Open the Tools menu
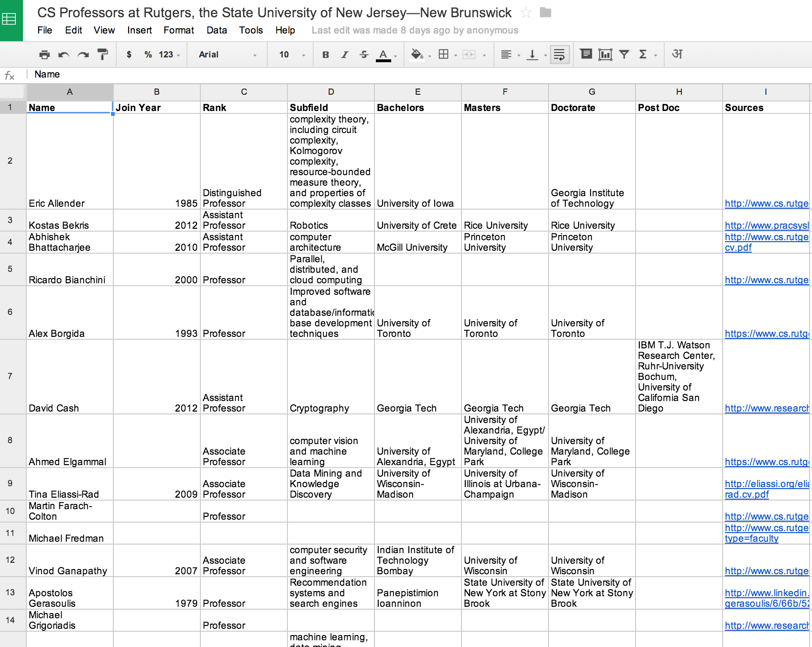This screenshot has height=647, width=812. (x=251, y=30)
